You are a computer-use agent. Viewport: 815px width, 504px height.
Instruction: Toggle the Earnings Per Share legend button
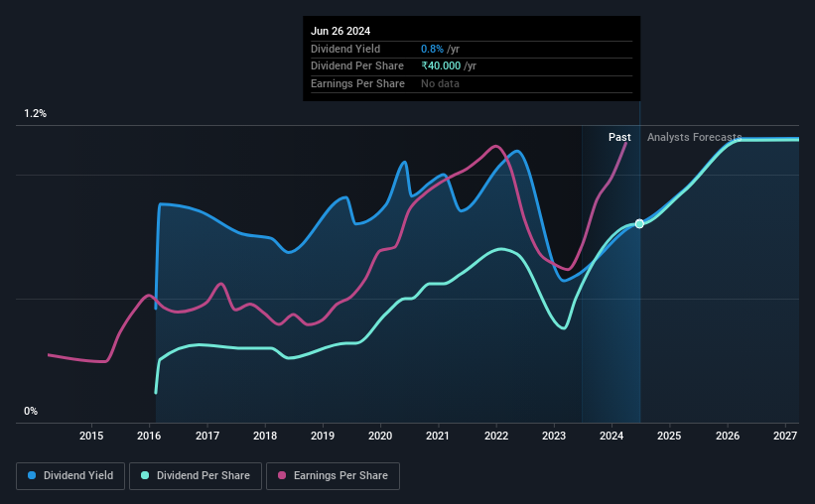click(333, 476)
